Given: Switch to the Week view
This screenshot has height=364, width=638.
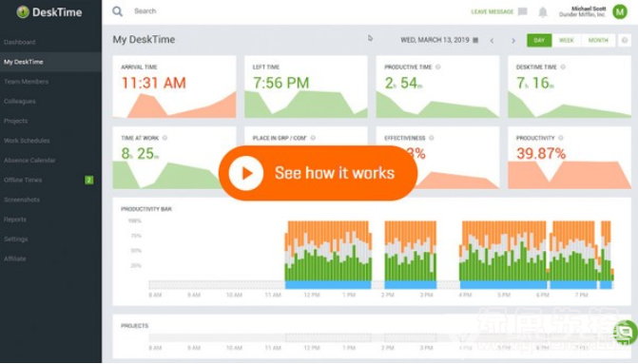Looking at the screenshot, I should coord(566,40).
